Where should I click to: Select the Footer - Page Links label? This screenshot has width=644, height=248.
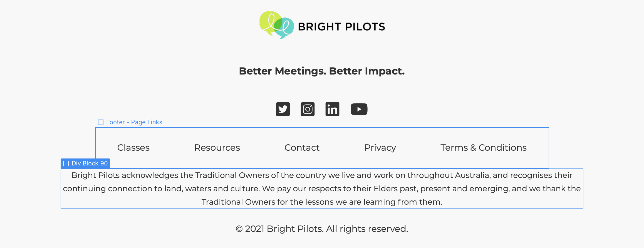pos(130,122)
